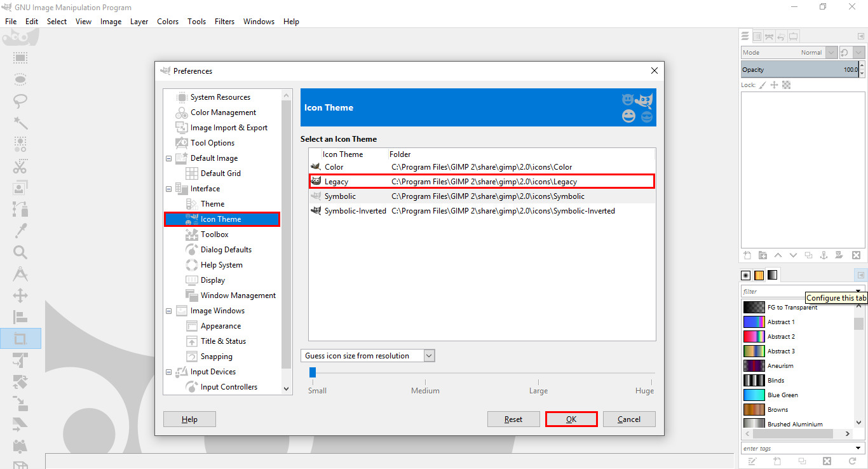The image size is (868, 469).
Task: Open the gradient filter dropdown arrow
Action: [859, 291]
